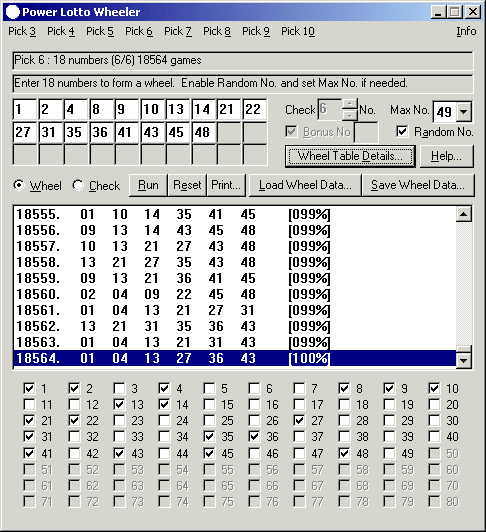Select game row 18561 in list

click(235, 310)
